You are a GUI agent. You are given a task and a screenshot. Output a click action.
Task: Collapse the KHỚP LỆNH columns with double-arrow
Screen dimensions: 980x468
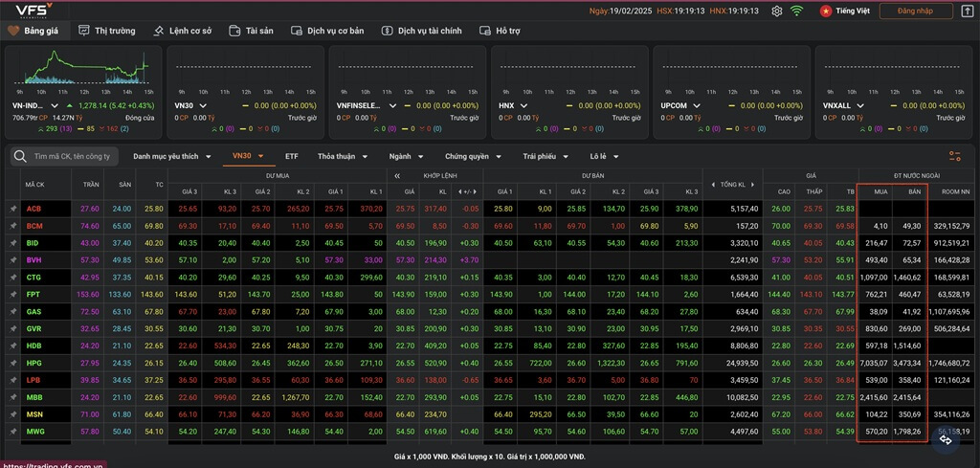[397, 176]
